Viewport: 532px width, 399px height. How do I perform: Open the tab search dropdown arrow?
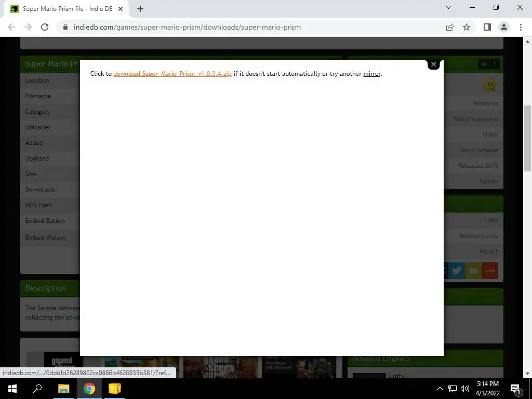pyautogui.click(x=448, y=7)
